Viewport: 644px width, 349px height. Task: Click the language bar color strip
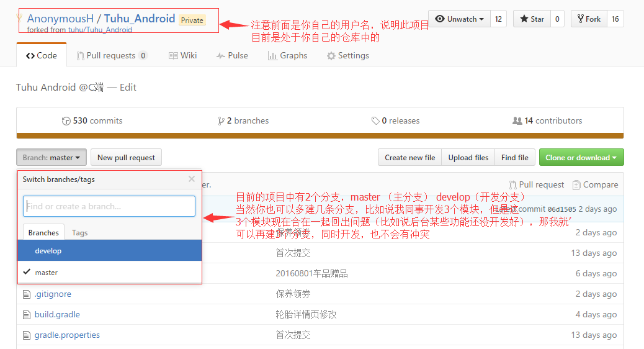(x=320, y=135)
